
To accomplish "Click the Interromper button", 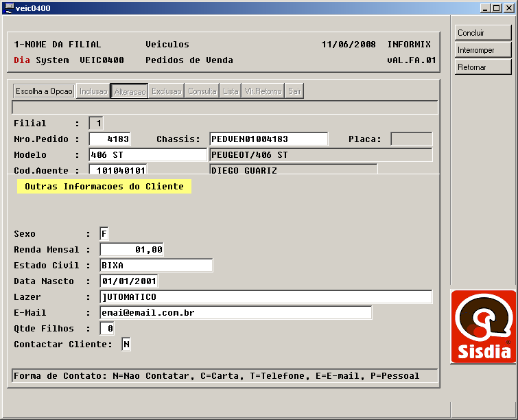I will point(482,50).
